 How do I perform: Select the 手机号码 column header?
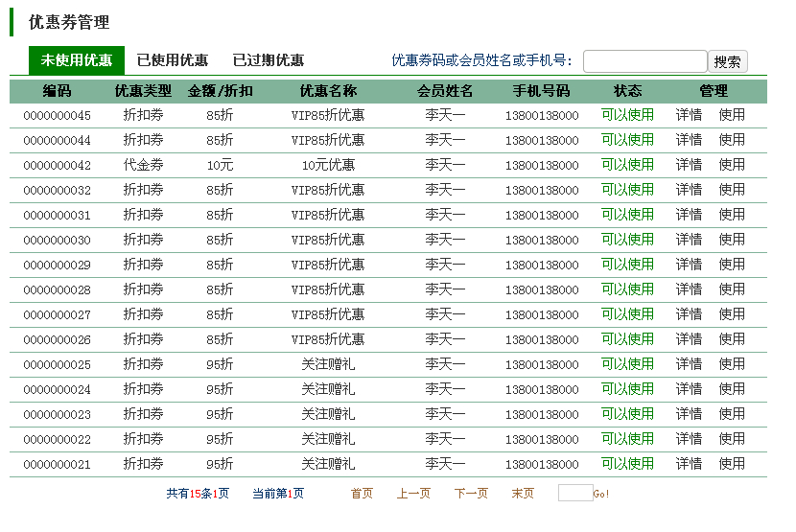(542, 91)
